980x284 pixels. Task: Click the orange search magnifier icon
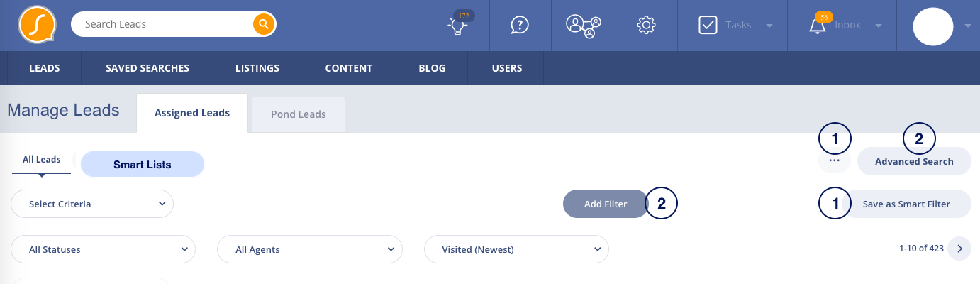(263, 24)
